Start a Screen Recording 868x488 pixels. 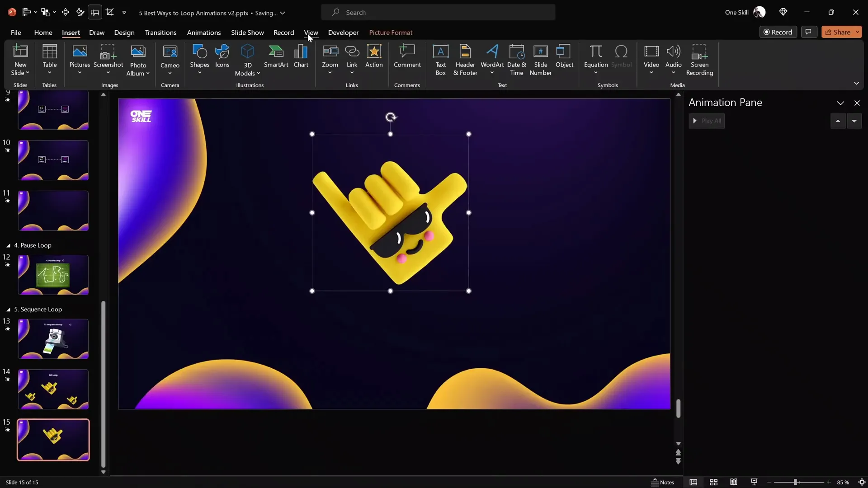tap(699, 59)
